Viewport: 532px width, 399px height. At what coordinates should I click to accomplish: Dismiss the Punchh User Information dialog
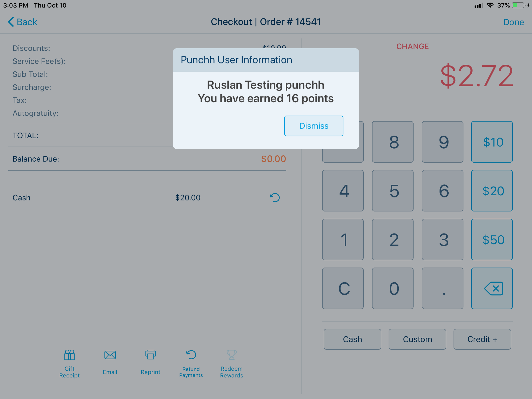click(314, 126)
